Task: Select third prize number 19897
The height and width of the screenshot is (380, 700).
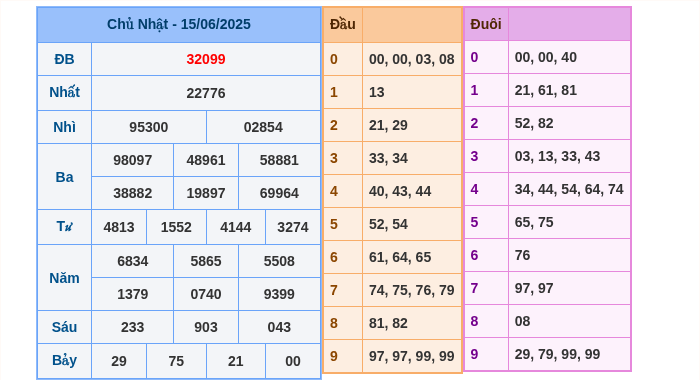Action: (206, 193)
